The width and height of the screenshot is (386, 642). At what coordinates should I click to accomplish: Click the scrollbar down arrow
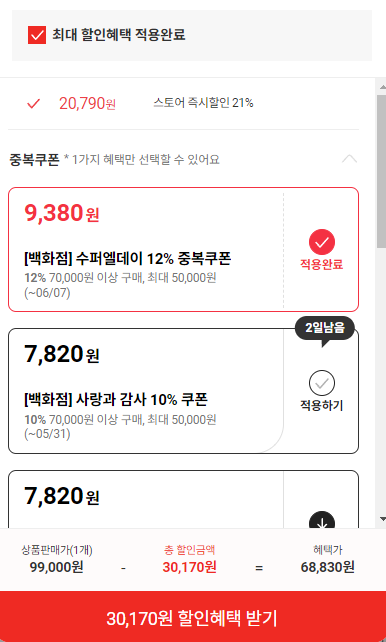click(x=382, y=519)
